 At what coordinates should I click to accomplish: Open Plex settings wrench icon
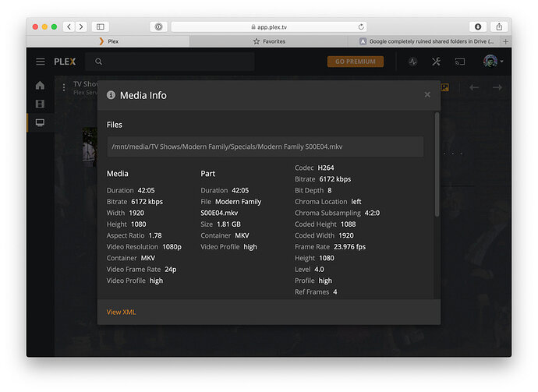(436, 62)
